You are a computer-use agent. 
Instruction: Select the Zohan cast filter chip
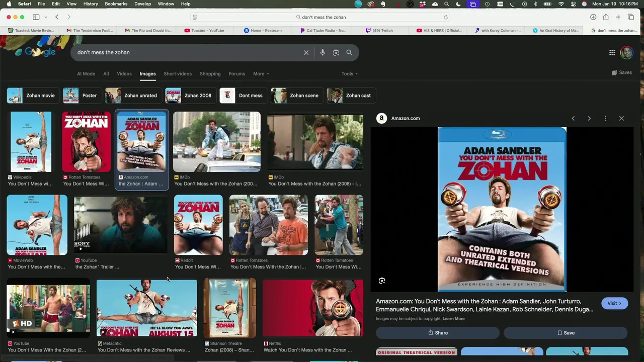pyautogui.click(x=351, y=96)
